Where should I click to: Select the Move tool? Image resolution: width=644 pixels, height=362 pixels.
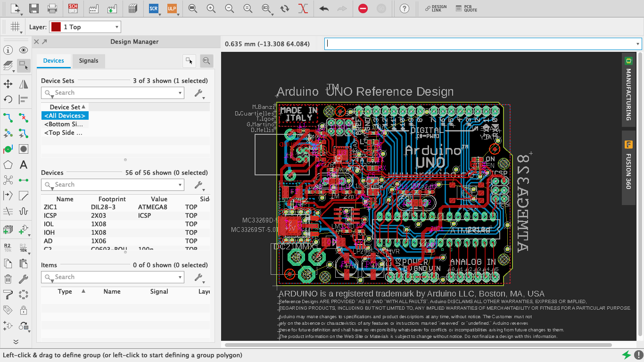(8, 84)
